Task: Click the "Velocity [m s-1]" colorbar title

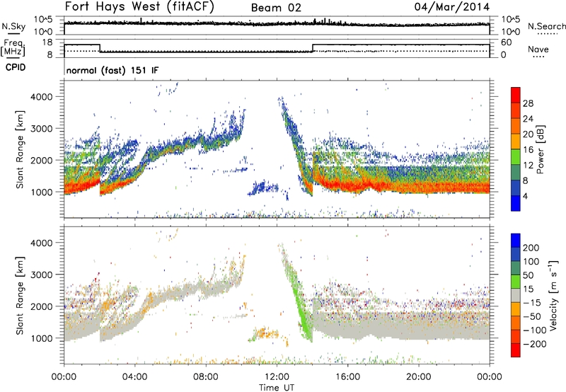Action: pyautogui.click(x=553, y=295)
